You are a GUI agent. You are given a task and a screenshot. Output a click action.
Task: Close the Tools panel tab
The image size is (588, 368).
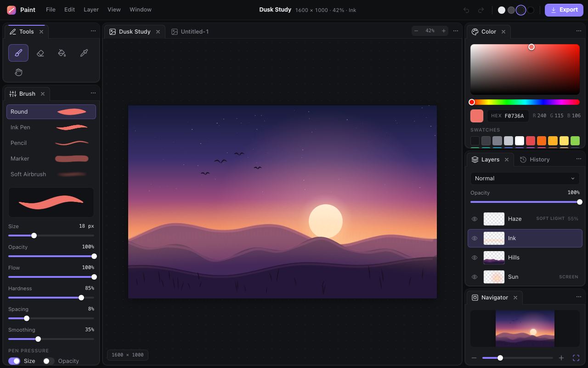coord(41,32)
